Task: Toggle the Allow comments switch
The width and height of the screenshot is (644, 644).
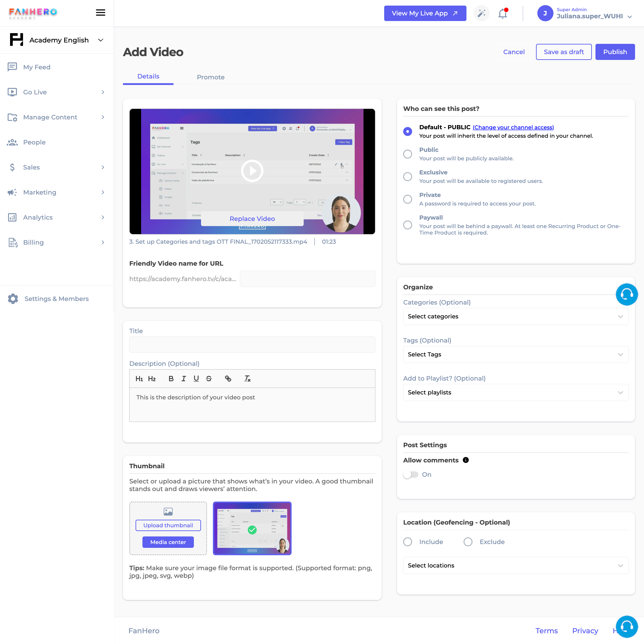Action: (x=410, y=474)
